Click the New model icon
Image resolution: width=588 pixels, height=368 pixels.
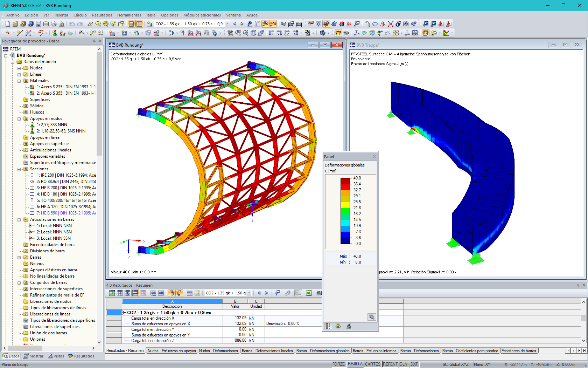8,23
